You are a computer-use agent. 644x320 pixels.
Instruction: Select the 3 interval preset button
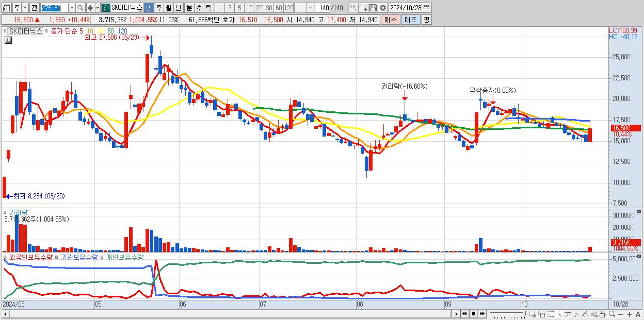(x=230, y=8)
